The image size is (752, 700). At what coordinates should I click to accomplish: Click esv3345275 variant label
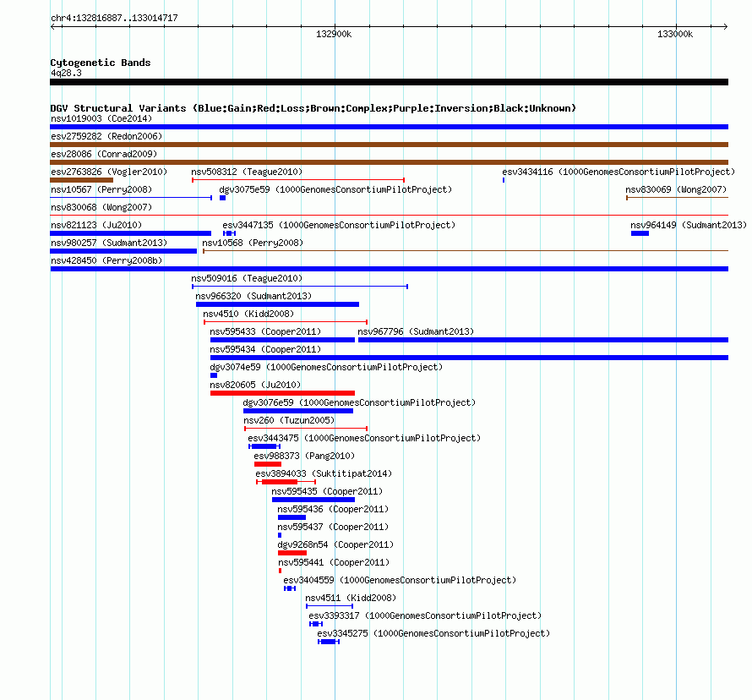click(x=433, y=633)
